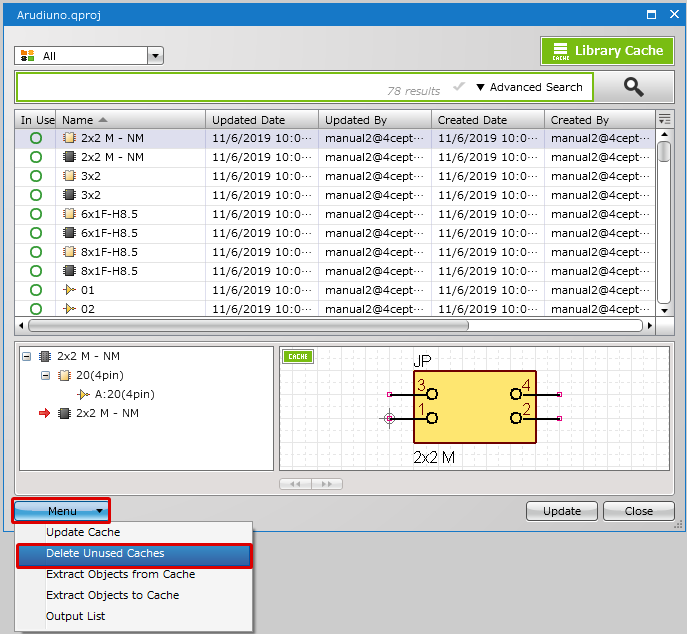Open the All category dropdown
The height and width of the screenshot is (634, 687).
click(155, 56)
